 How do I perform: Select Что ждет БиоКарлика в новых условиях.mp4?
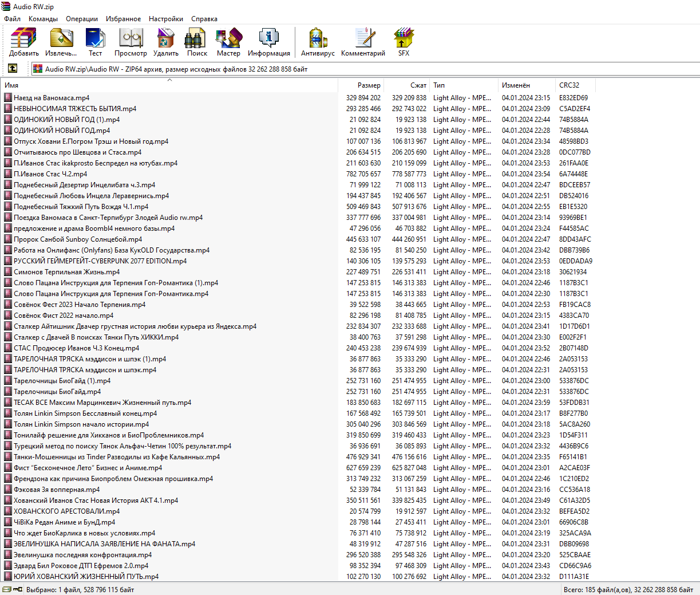coord(84,533)
